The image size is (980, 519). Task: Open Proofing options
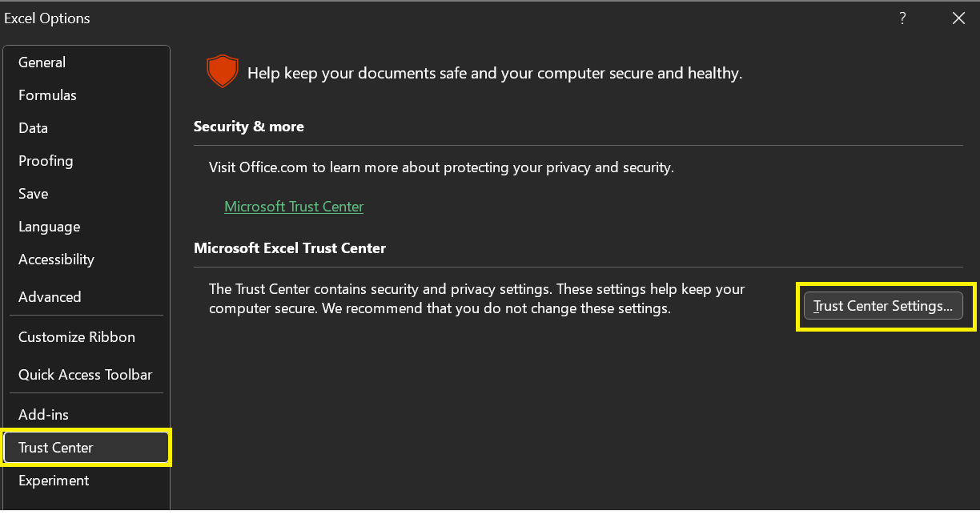point(46,160)
